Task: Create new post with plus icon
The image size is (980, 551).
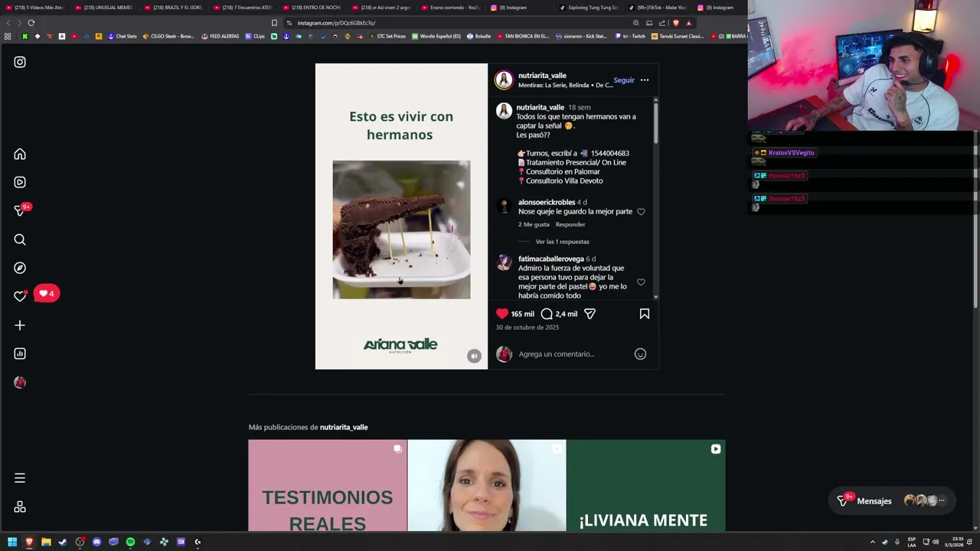Action: [x=20, y=325]
